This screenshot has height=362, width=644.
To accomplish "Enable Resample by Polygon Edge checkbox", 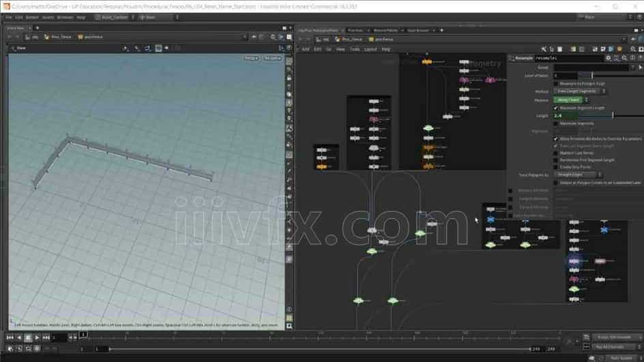I will point(556,84).
